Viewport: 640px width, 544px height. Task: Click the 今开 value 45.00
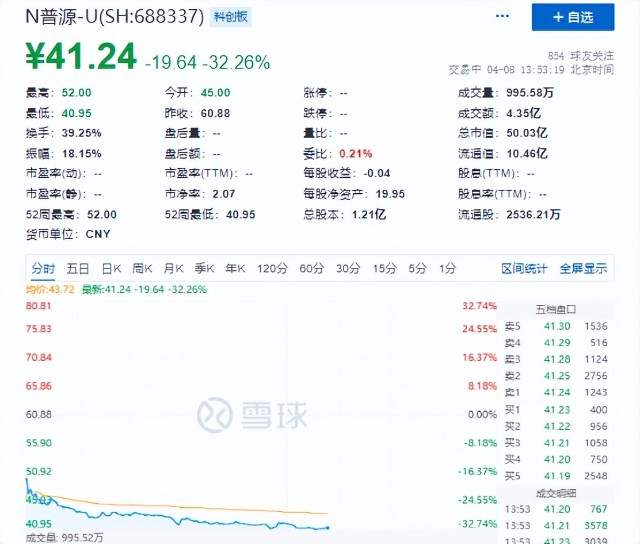point(215,93)
